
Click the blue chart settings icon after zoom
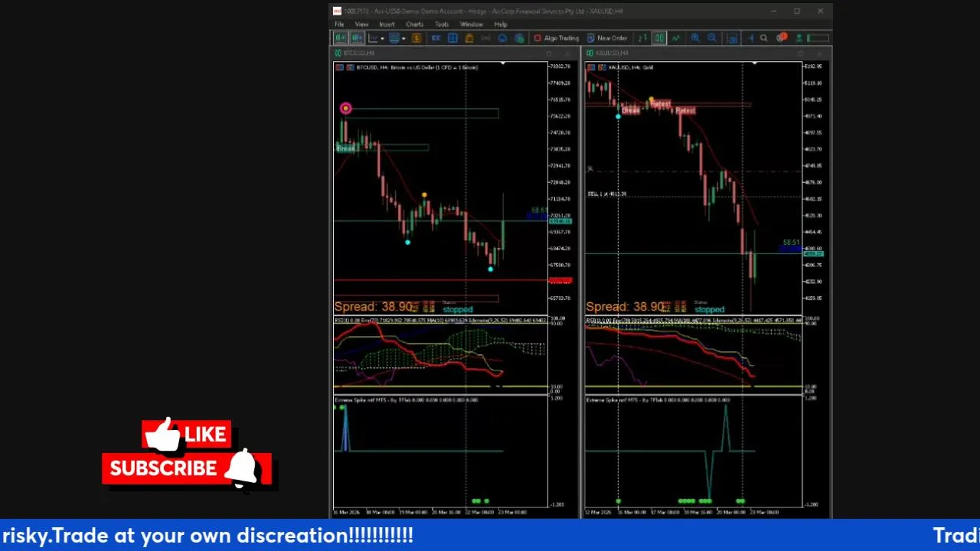[732, 38]
